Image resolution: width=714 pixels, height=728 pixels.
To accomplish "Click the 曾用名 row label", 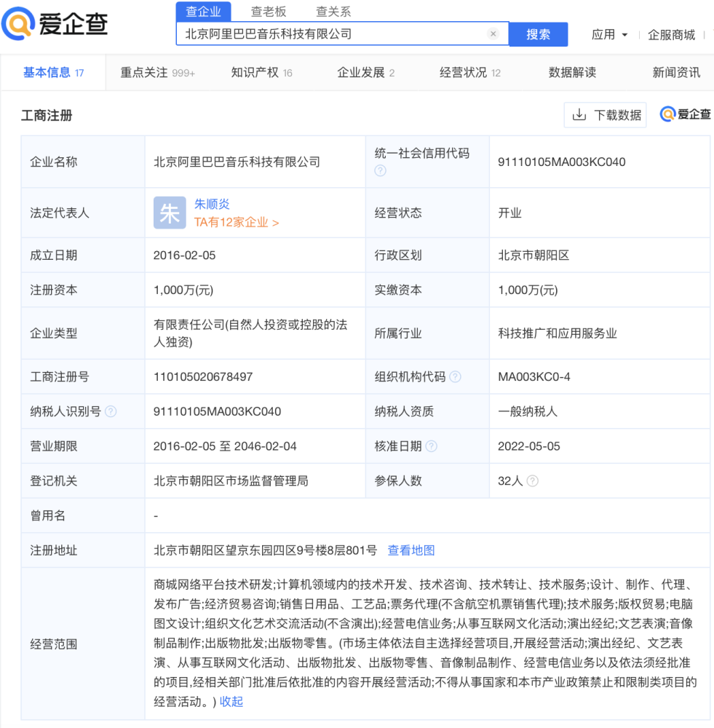I will pyautogui.click(x=47, y=515).
